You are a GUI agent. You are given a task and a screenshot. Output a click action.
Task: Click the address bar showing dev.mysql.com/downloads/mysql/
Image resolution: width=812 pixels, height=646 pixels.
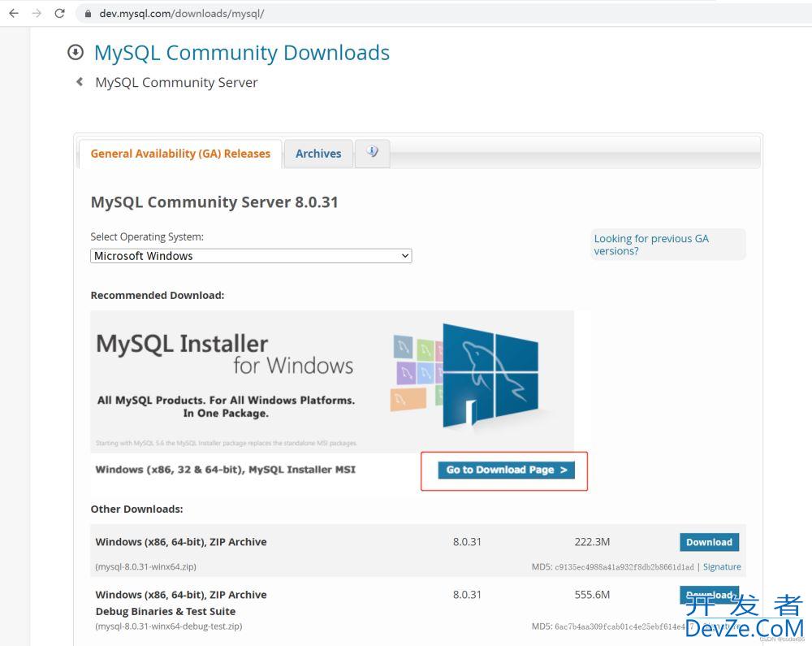coord(445,14)
